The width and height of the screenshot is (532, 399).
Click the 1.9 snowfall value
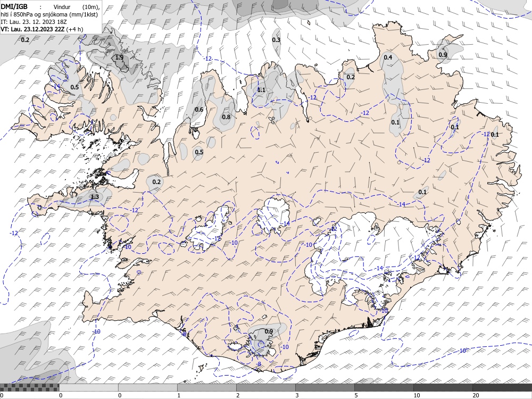[x=119, y=57]
